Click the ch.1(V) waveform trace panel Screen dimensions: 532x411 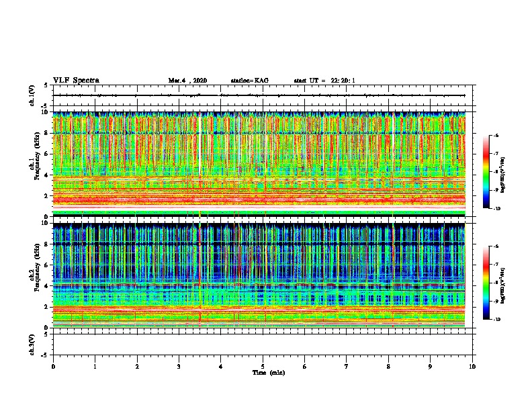[263, 95]
